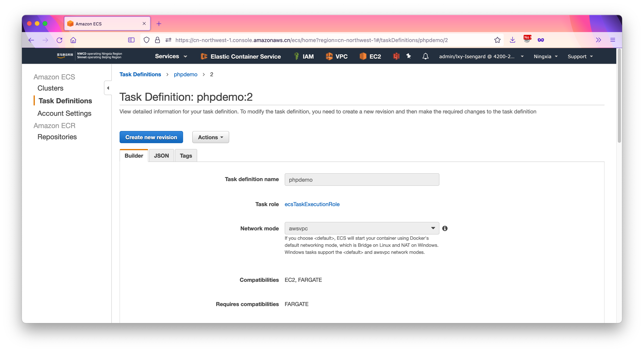Open Repositories in the sidebar
This screenshot has height=352, width=644.
57,137
